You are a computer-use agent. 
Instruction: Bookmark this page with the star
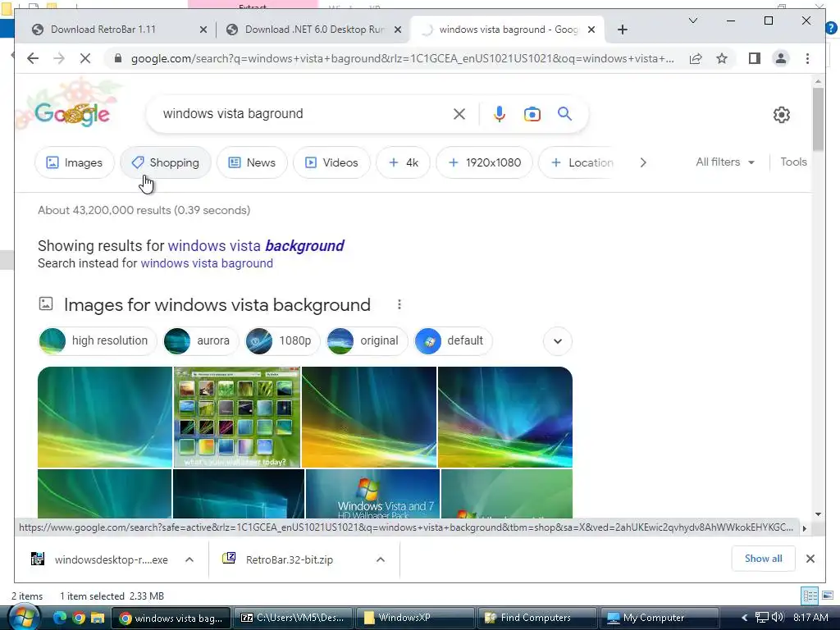coord(722,58)
